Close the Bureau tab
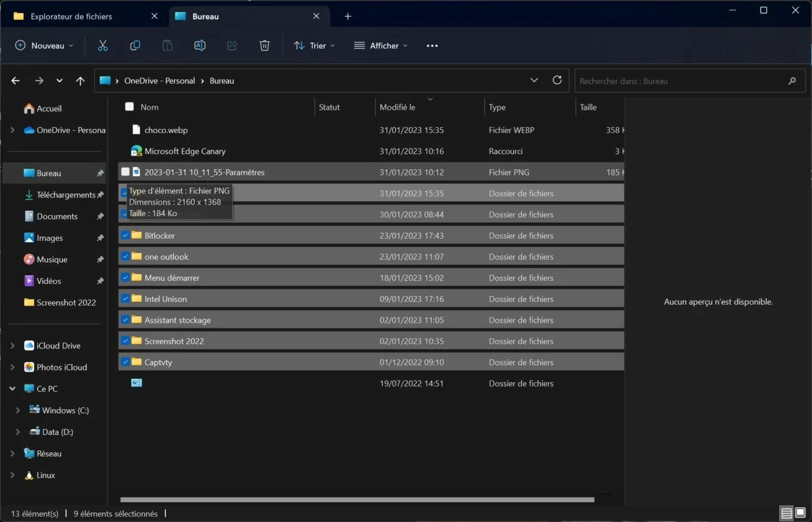Viewport: 812px width, 522px height. tap(317, 16)
